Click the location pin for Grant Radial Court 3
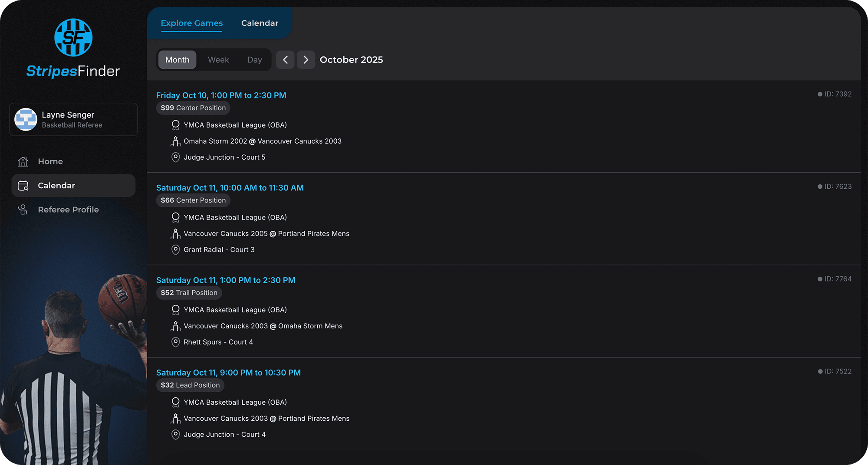This screenshot has width=868, height=465. pyautogui.click(x=175, y=249)
